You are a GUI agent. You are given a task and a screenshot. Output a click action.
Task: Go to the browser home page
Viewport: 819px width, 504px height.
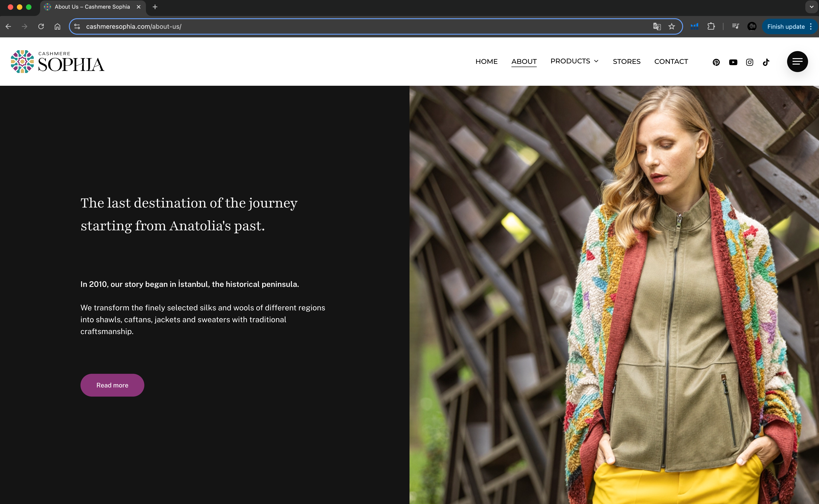[57, 26]
